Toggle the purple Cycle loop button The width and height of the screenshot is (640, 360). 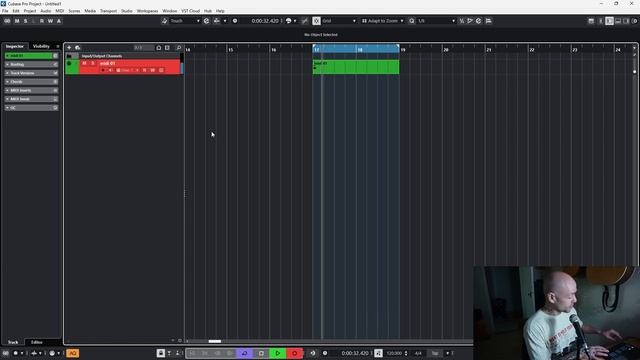[244, 353]
